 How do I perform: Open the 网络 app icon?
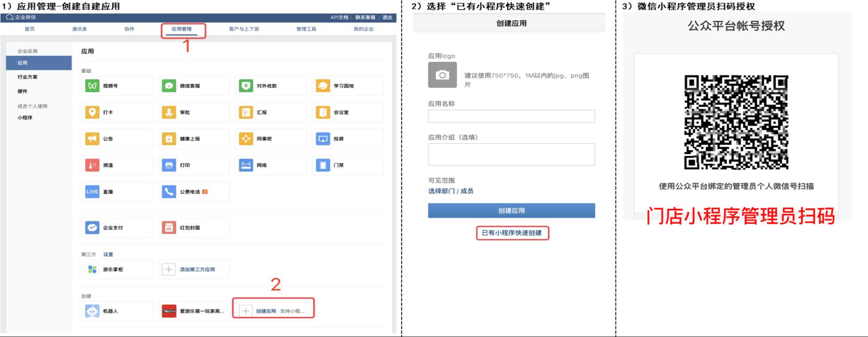click(246, 165)
